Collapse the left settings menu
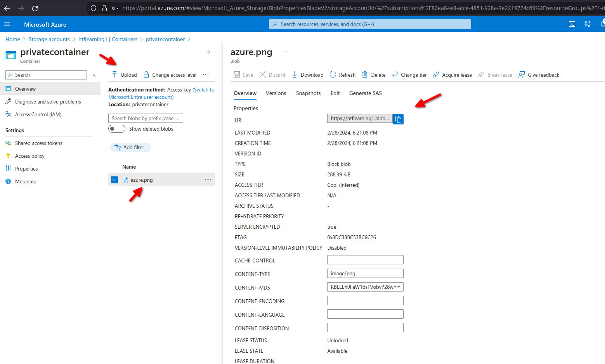Viewport: 605px width, 364px height. [x=94, y=75]
